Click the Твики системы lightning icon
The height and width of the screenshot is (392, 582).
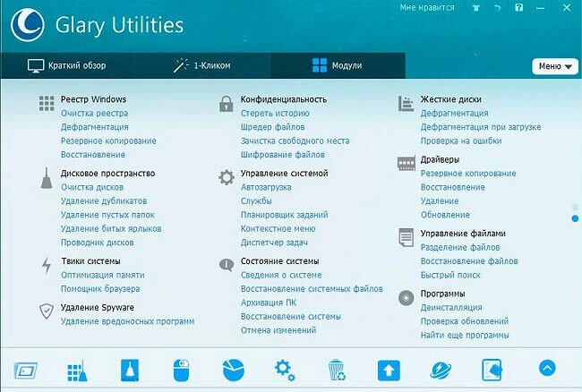click(x=47, y=266)
